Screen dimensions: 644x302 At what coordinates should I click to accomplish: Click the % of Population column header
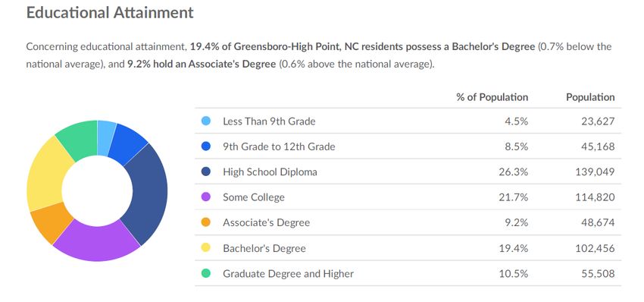(492, 97)
